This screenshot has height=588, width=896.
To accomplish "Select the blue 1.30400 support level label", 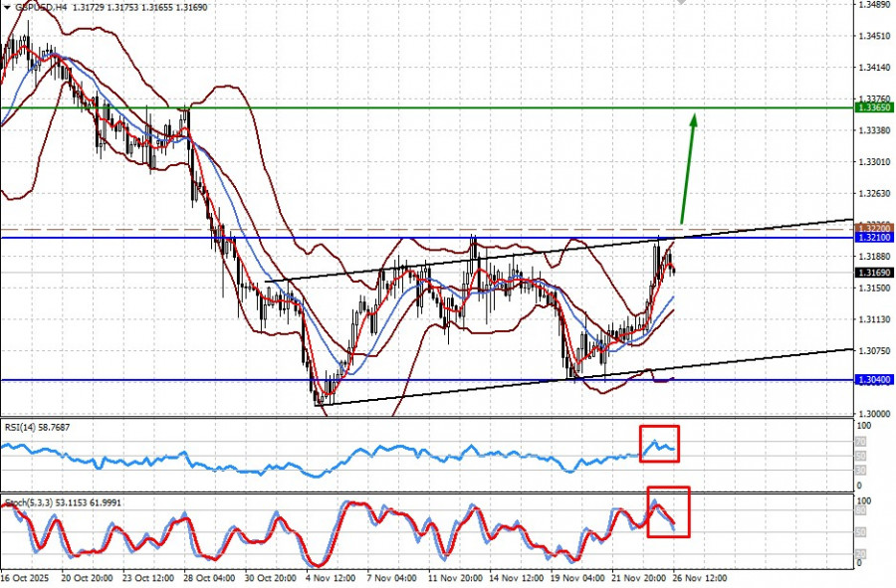I will click(x=874, y=380).
